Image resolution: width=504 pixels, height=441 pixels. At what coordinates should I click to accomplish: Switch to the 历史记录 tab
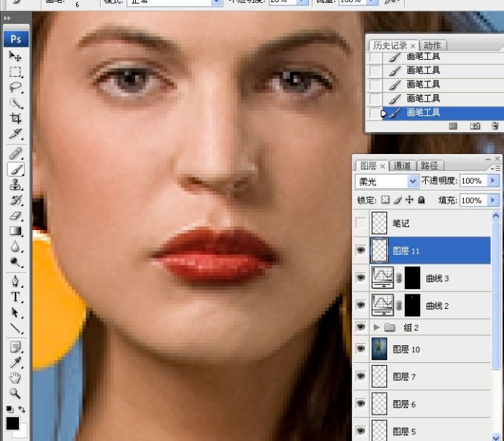390,45
